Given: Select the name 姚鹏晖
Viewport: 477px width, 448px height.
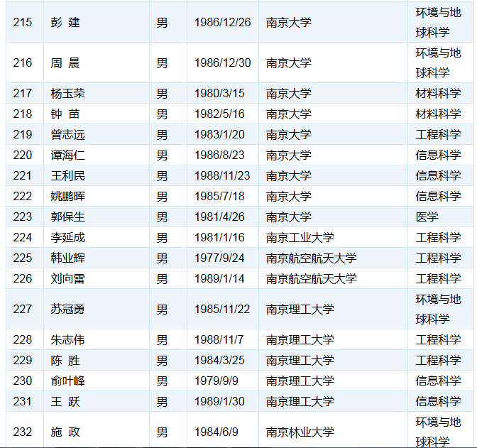Looking at the screenshot, I should [x=67, y=196].
